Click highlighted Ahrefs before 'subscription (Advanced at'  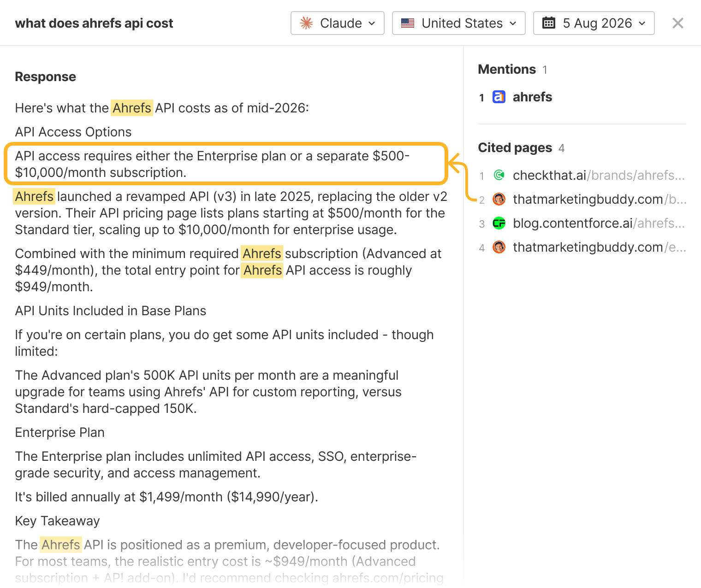pos(262,253)
